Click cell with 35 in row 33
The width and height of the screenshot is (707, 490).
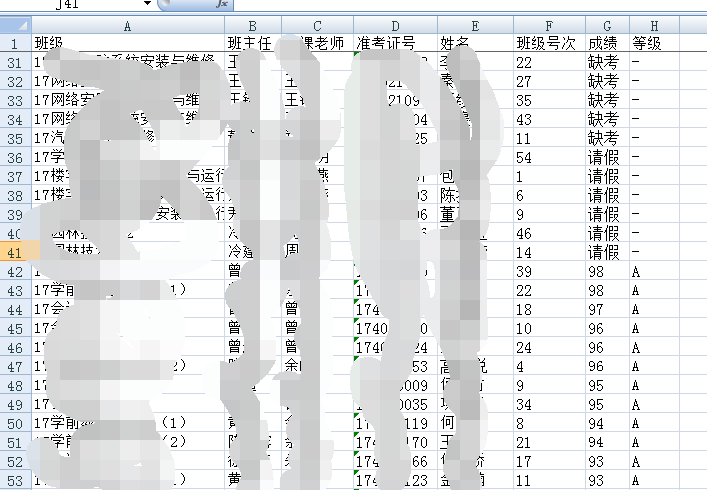click(x=550, y=100)
